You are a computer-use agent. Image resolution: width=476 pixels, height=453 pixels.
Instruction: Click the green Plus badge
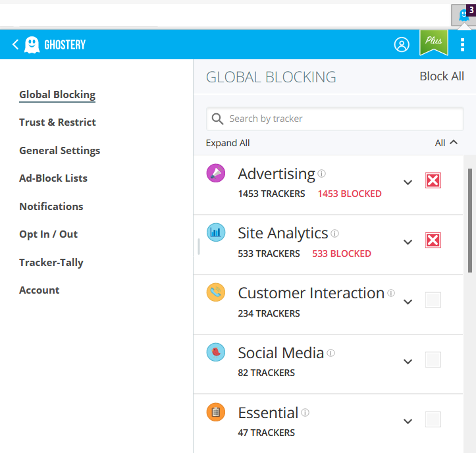433,43
